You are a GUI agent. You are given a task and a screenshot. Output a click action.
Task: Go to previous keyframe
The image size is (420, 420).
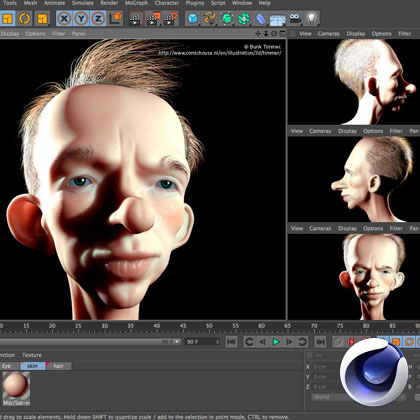click(x=249, y=342)
